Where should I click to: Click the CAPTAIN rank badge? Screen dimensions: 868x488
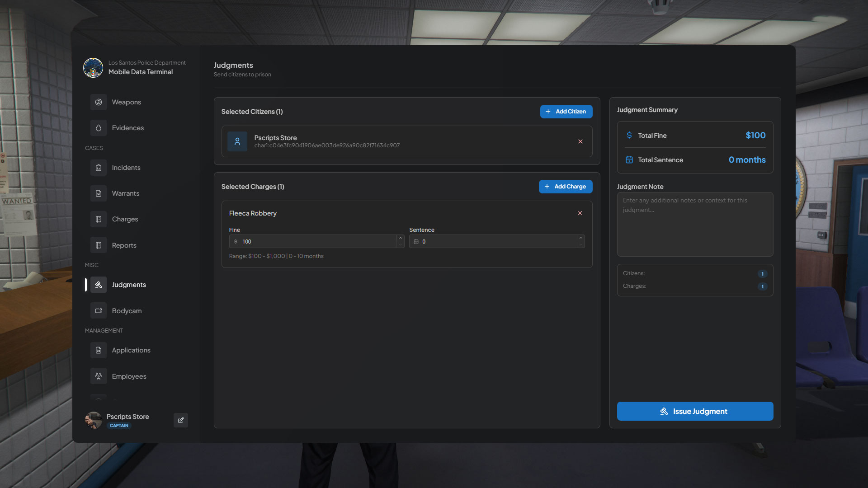119,426
